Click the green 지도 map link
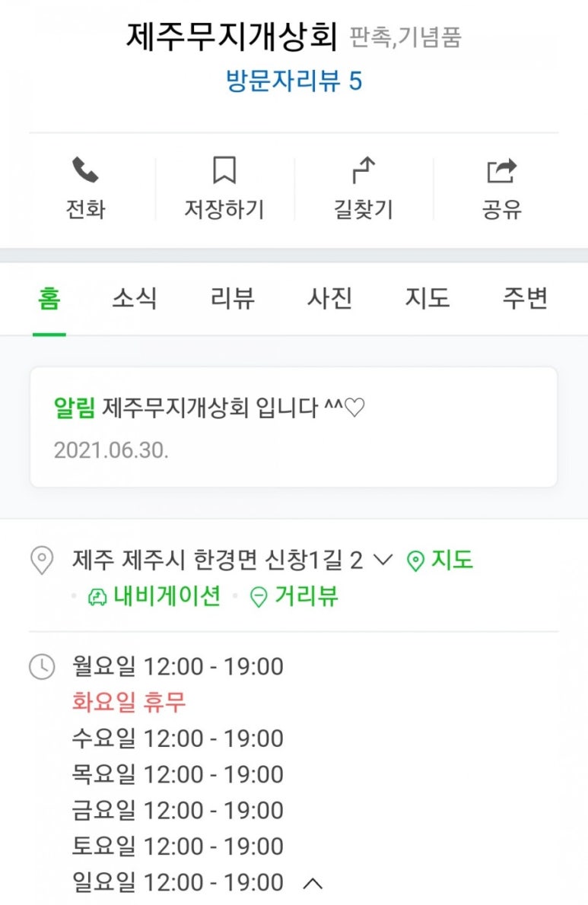Image resolution: width=588 pixels, height=905 pixels. pyautogui.click(x=440, y=561)
